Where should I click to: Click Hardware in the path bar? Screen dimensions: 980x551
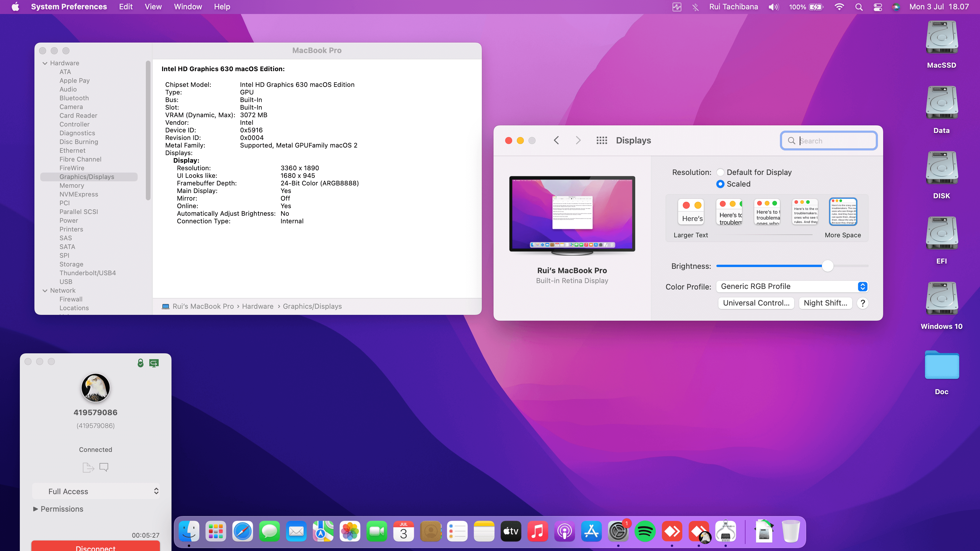(x=258, y=306)
